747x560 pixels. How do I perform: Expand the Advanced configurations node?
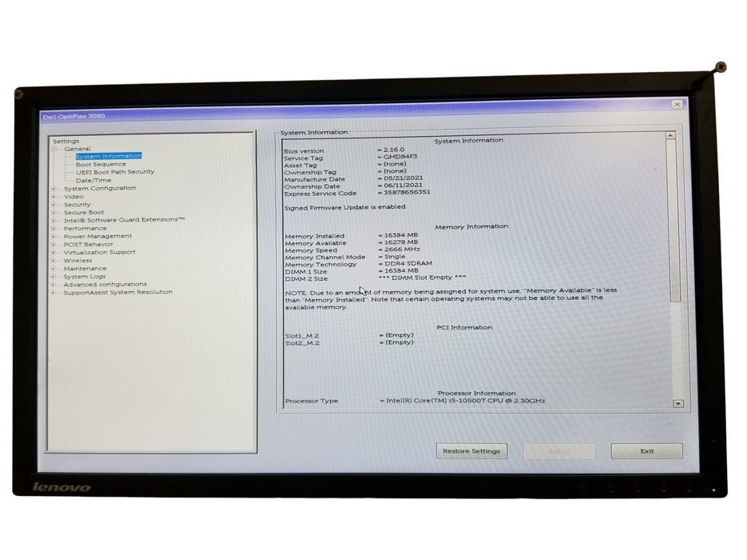coord(54,285)
